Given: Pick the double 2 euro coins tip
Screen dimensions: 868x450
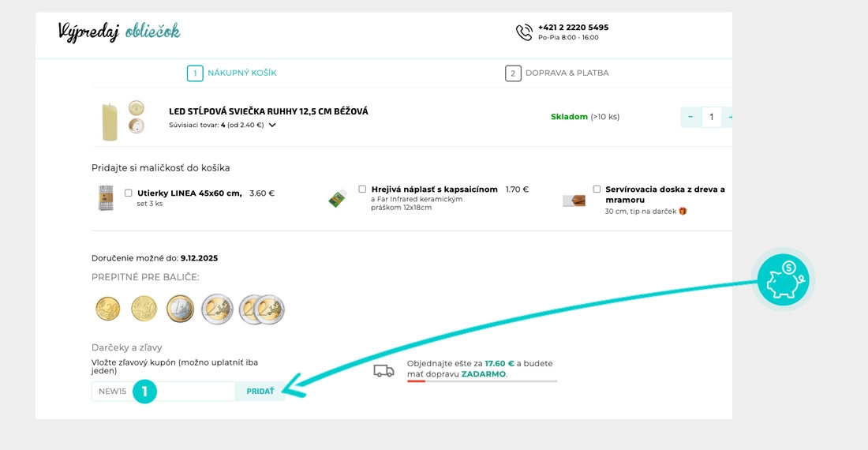Looking at the screenshot, I should [261, 309].
